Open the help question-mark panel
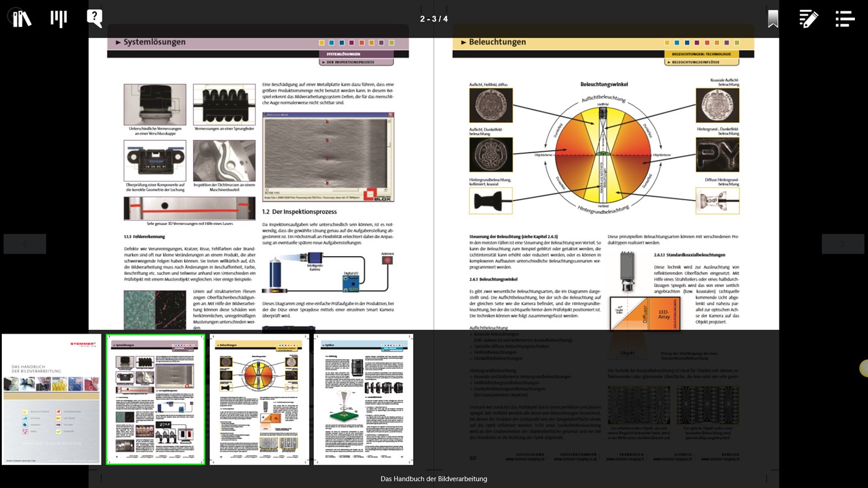868x488 pixels. [x=94, y=18]
